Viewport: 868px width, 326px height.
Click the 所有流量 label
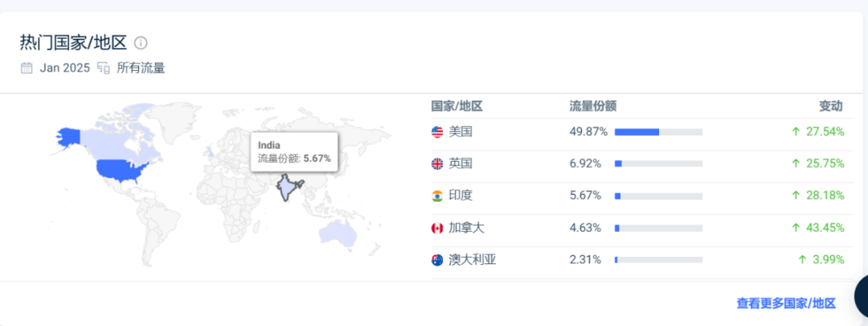(x=141, y=68)
